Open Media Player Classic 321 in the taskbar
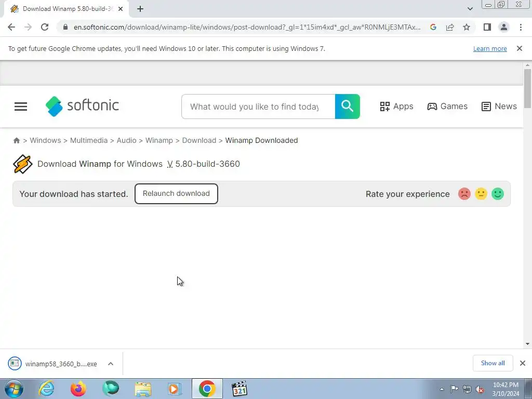 [x=239, y=389]
